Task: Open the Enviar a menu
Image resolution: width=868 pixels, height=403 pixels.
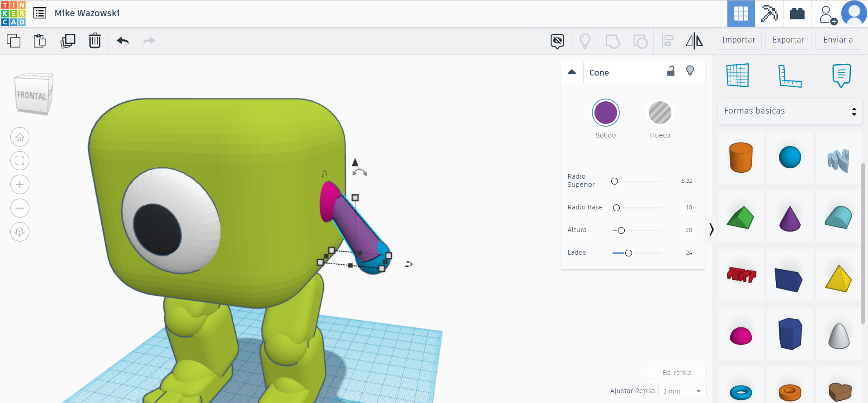Action: 838,40
